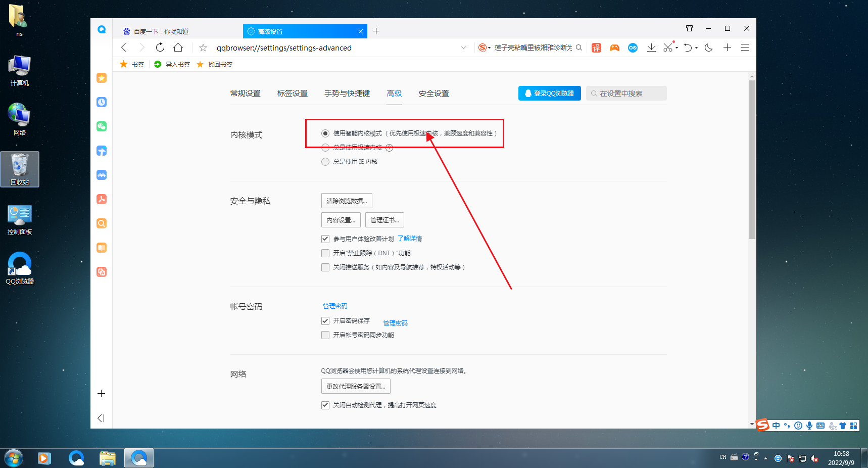This screenshot has height=468, width=868.
Task: Open the orange search sidebar app
Action: (x=102, y=223)
